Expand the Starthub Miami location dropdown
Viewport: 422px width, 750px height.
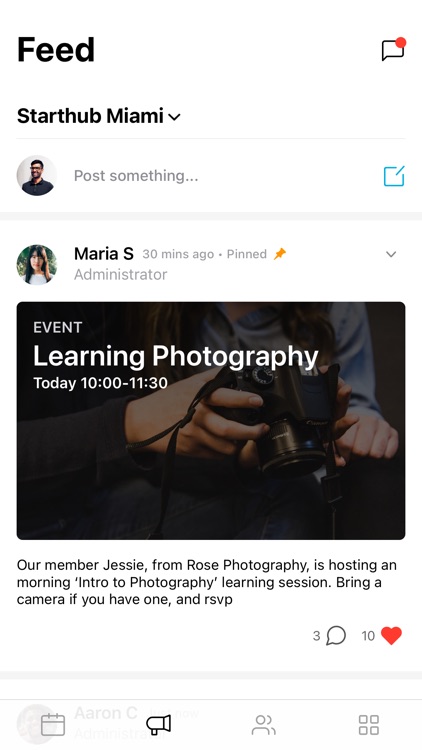[99, 116]
